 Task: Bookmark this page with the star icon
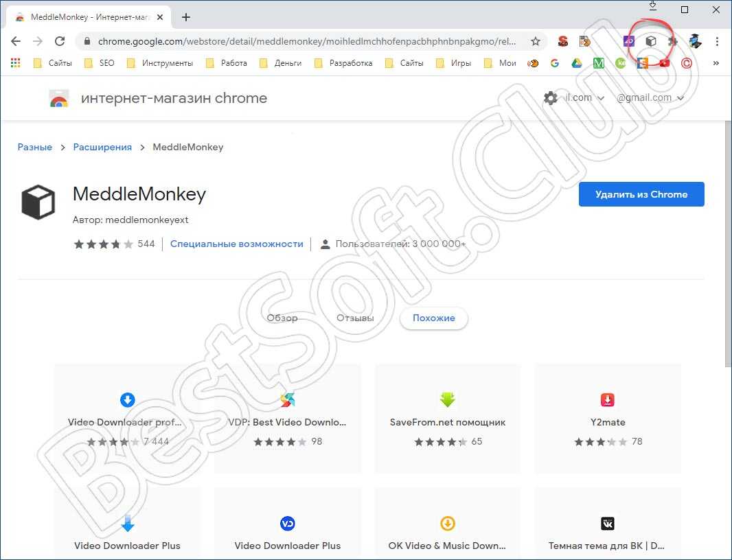pos(536,41)
